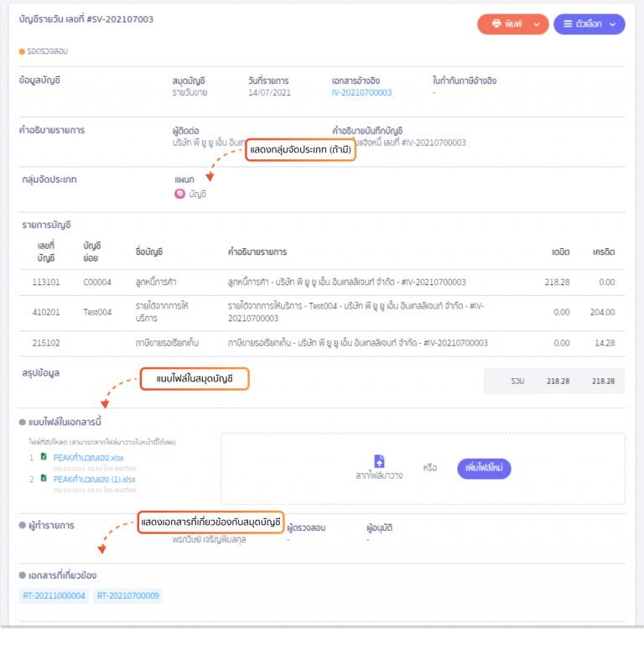Screen dimensions: 644x670
Task: Click the เอกสารที่เกี่ยวข้อง section bullet
Action: [x=22, y=576]
